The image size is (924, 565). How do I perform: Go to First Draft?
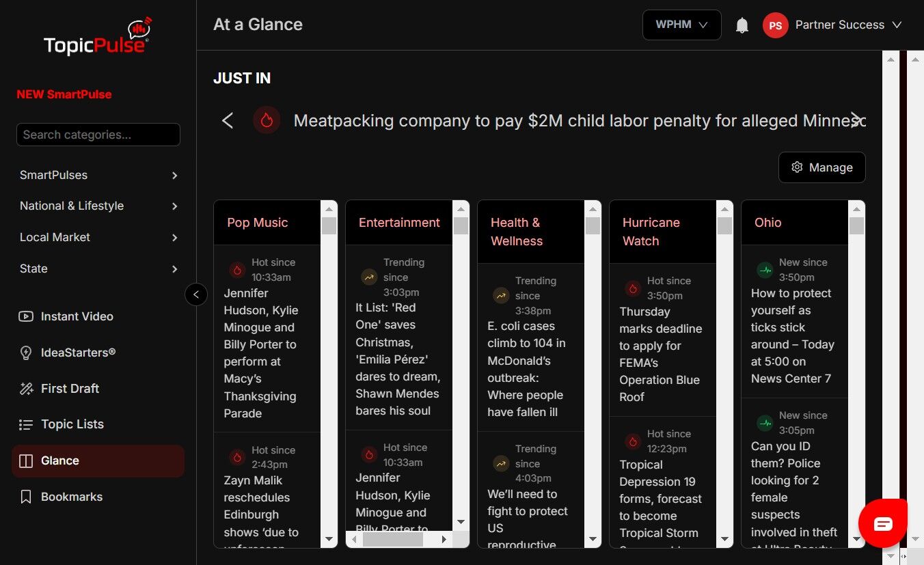[98, 389]
